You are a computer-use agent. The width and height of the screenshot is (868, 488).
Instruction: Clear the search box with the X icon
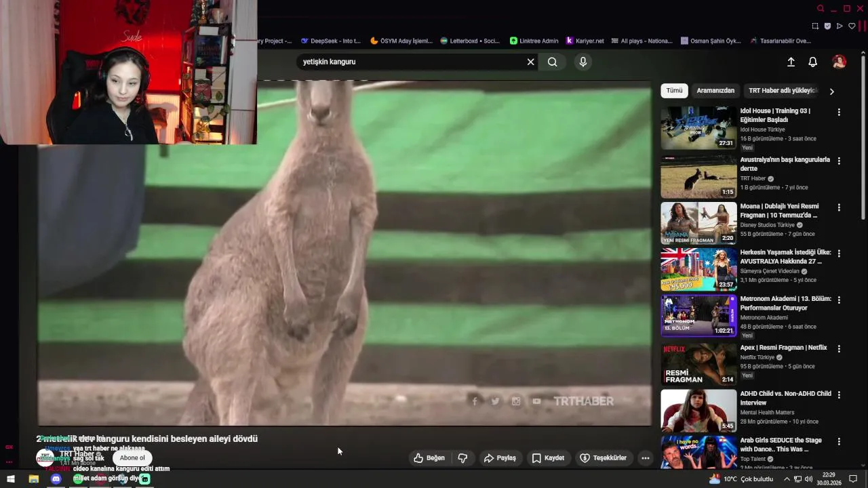coord(531,62)
